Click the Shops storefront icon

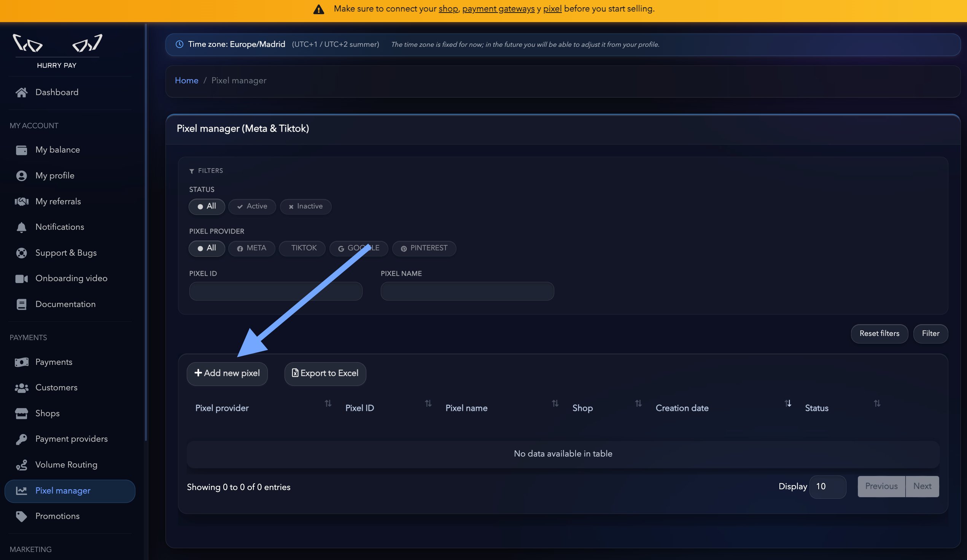21,414
